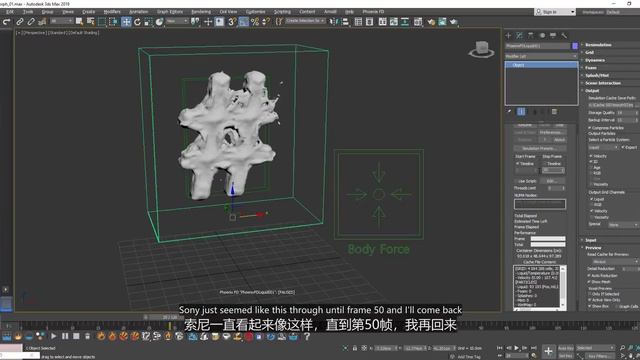Open the Modifiers menu

pos(112,12)
